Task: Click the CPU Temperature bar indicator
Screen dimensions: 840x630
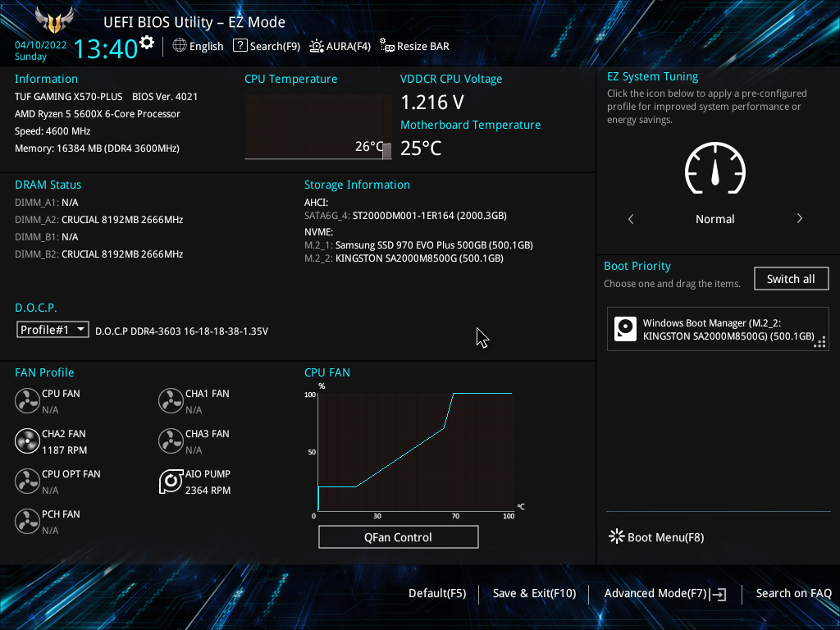Action: click(x=387, y=151)
